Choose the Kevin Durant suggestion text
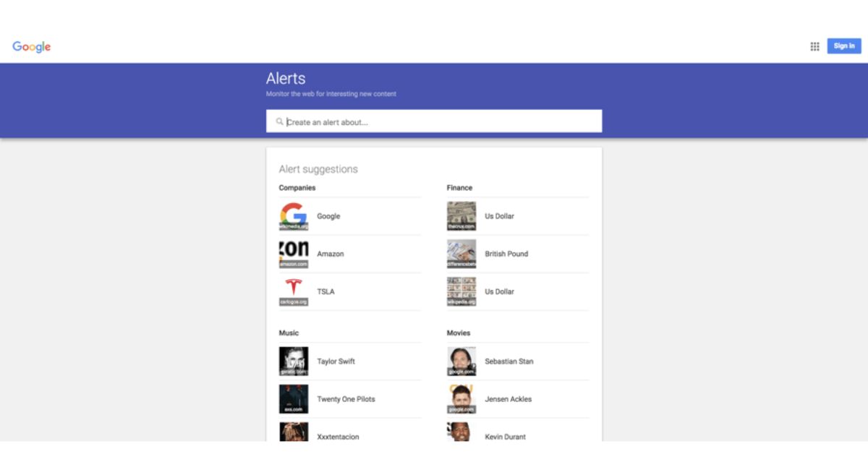 [x=506, y=437]
